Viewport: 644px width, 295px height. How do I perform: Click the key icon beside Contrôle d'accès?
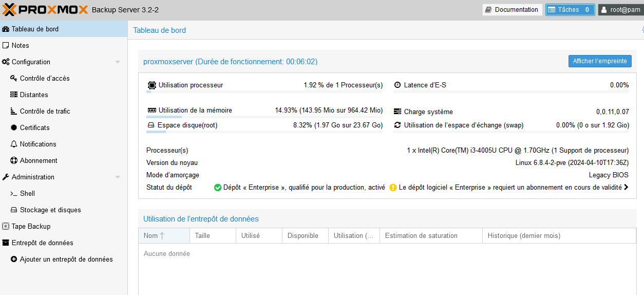(14, 78)
